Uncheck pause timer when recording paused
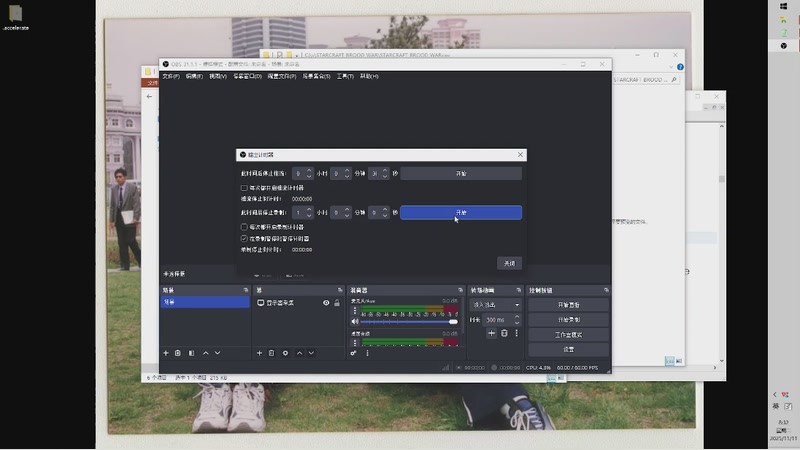 click(x=245, y=239)
